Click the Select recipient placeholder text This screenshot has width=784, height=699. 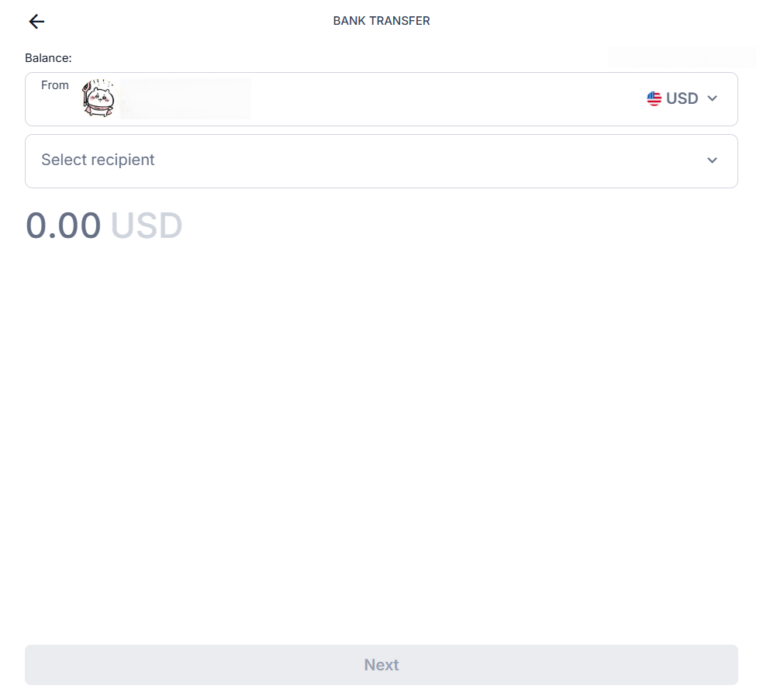pos(98,160)
